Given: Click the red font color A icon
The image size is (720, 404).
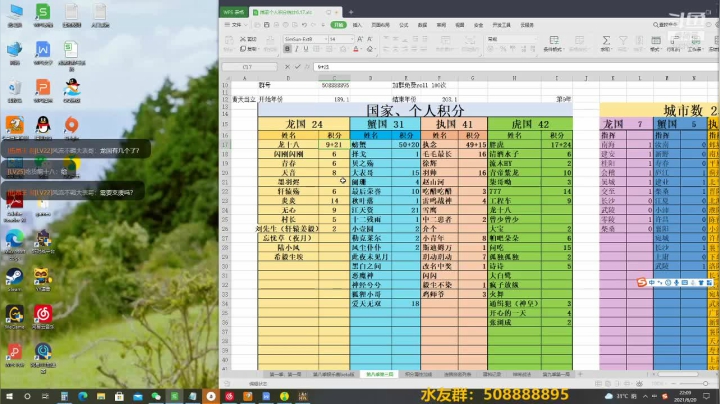Looking at the screenshot, I should [x=356, y=49].
